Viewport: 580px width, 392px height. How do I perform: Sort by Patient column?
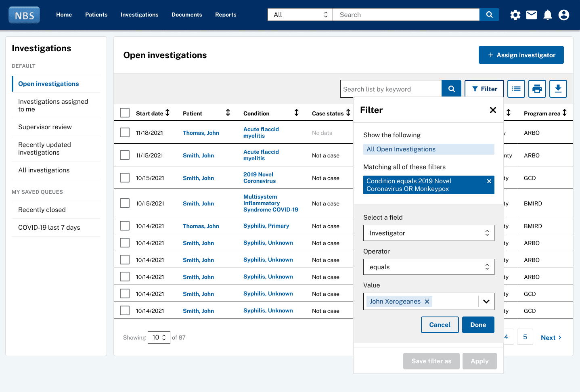228,113
